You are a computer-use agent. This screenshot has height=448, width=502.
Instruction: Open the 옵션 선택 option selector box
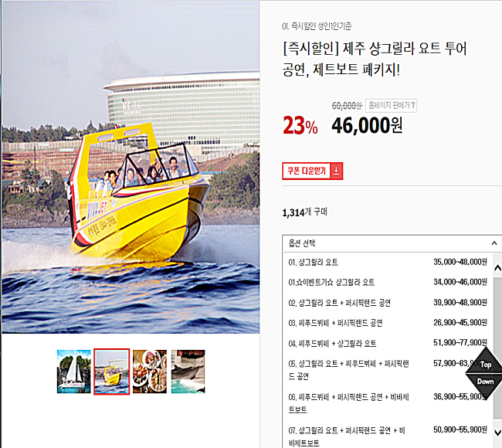[392, 243]
